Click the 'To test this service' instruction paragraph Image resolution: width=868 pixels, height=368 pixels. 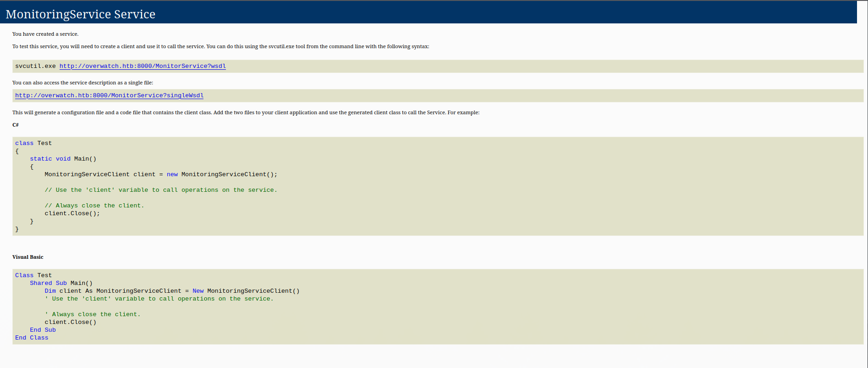click(221, 46)
